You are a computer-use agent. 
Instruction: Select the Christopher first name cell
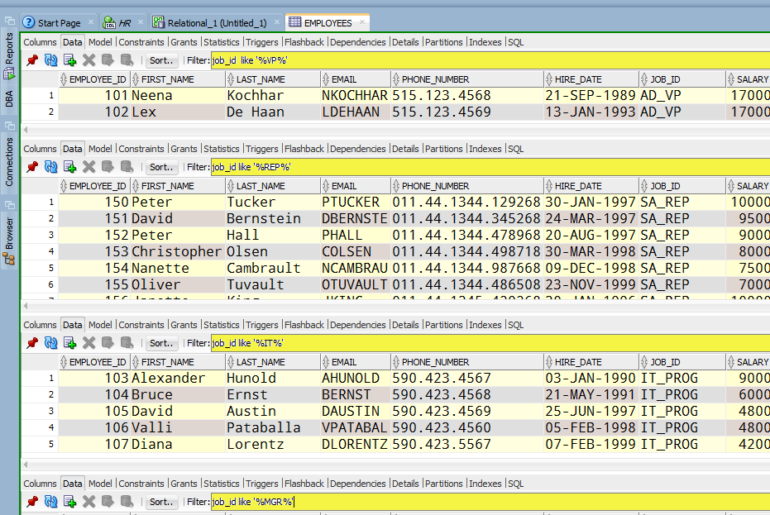[x=177, y=251]
